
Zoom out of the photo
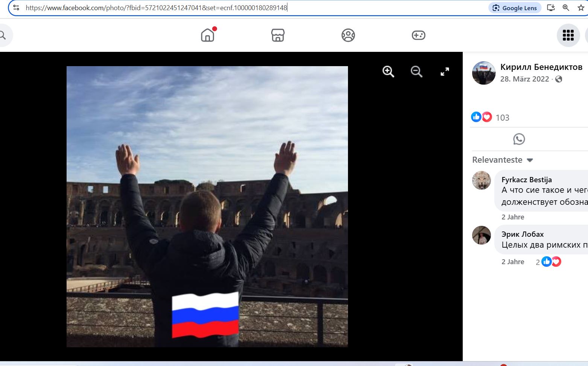(416, 71)
